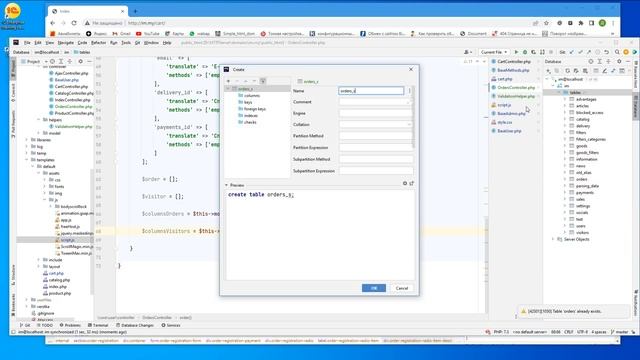Click the rollback/undo arrow icon
This screenshot has height=360, width=640.
point(607,52)
